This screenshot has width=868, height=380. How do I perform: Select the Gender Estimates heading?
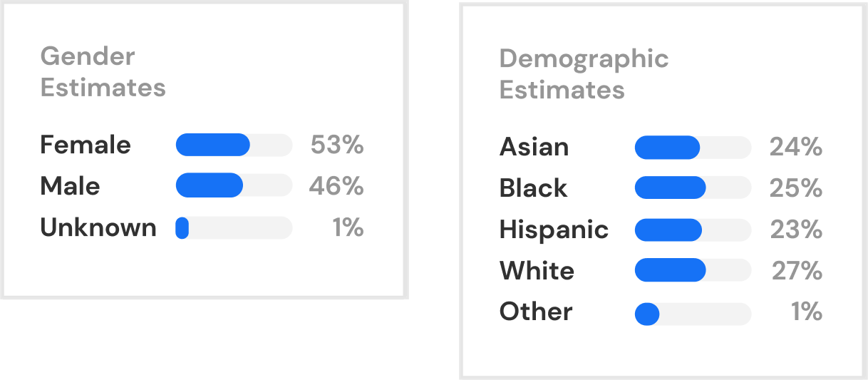tap(103, 72)
